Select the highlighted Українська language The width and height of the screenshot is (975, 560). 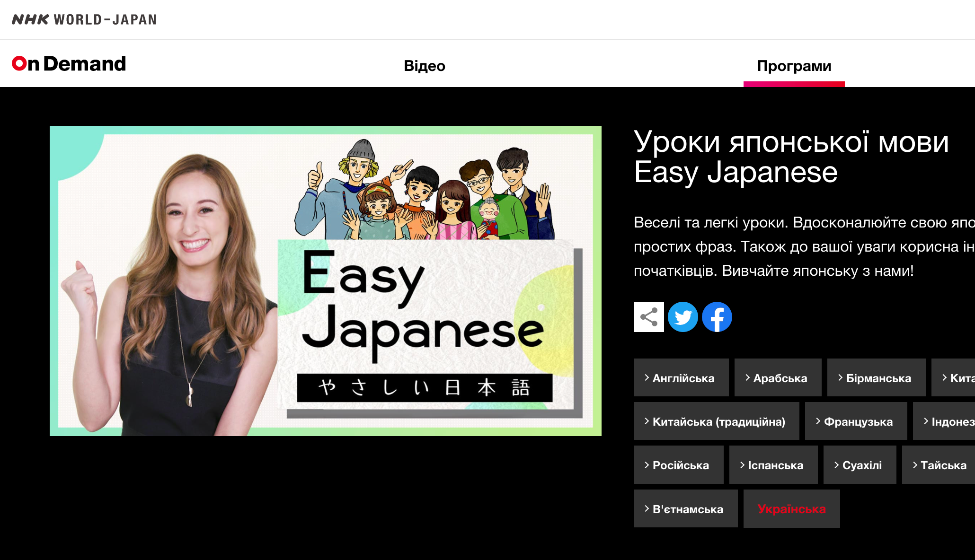pyautogui.click(x=791, y=509)
